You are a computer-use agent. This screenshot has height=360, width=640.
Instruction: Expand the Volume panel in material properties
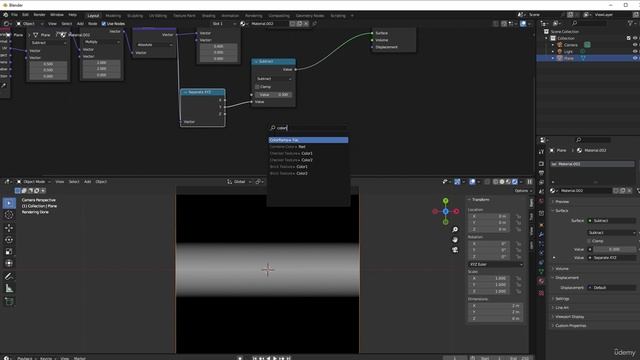coord(562,269)
